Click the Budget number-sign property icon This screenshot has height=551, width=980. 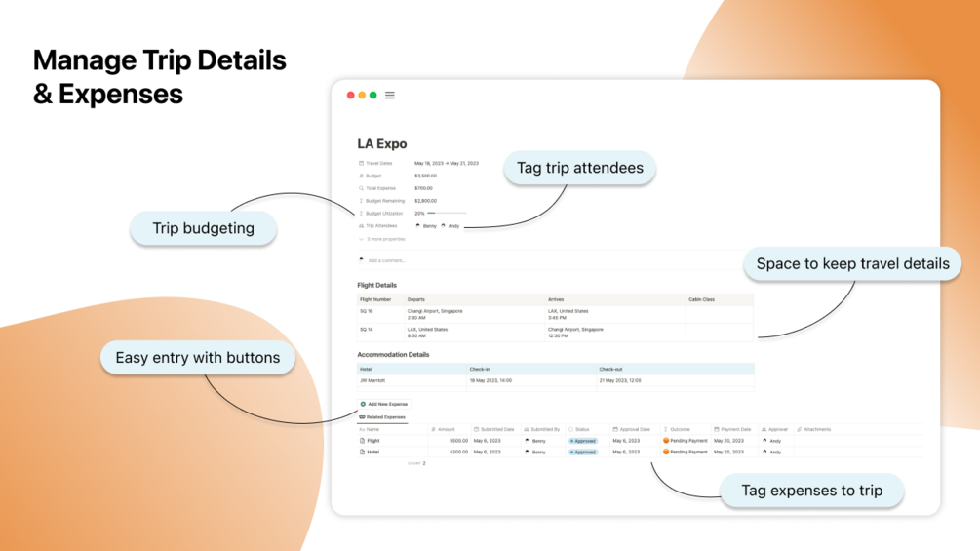coord(361,176)
